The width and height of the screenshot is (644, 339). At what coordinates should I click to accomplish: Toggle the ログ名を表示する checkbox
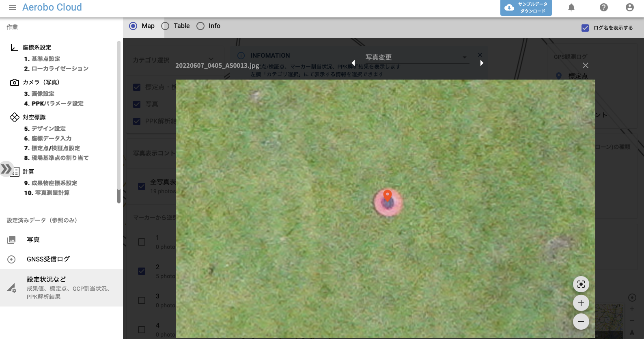tap(585, 28)
